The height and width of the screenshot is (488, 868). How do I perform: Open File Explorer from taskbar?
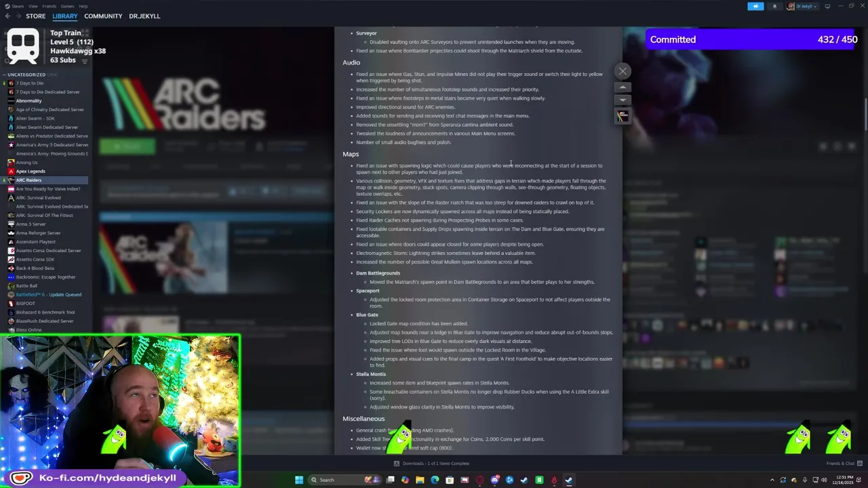(x=420, y=480)
